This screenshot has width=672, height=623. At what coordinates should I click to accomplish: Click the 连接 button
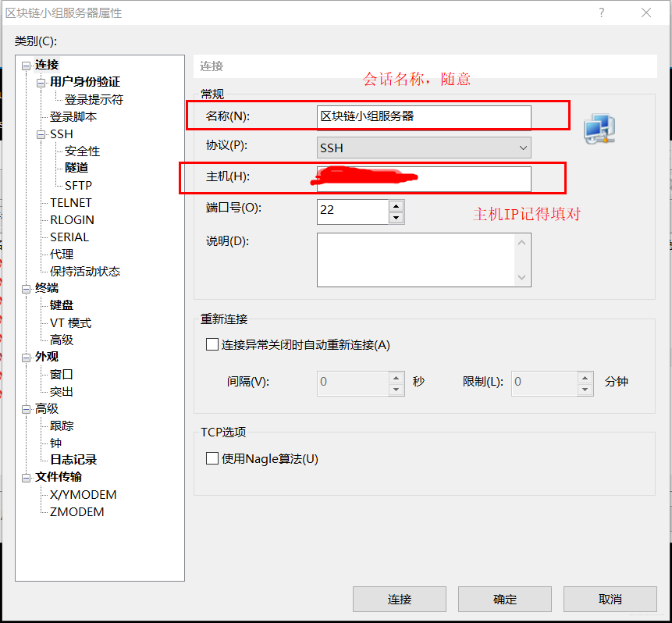coord(399,599)
